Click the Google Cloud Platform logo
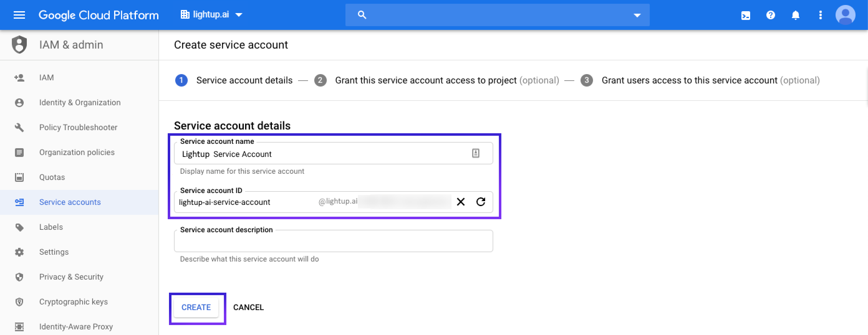 pos(99,15)
